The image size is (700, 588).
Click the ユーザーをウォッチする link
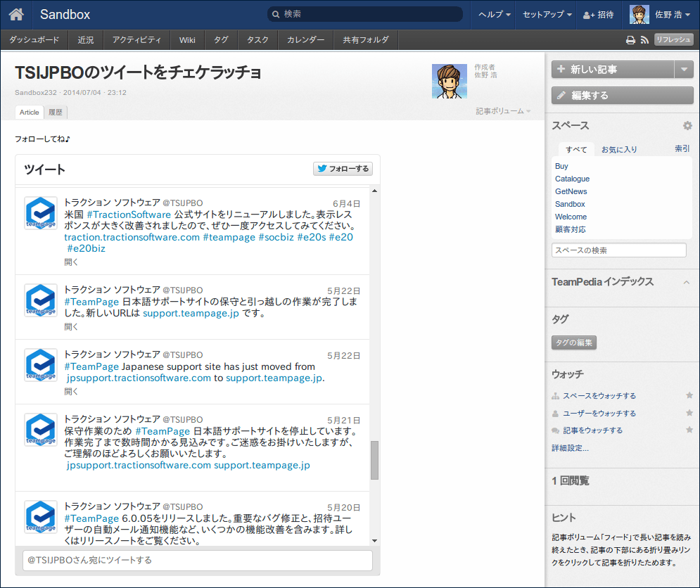(x=599, y=413)
